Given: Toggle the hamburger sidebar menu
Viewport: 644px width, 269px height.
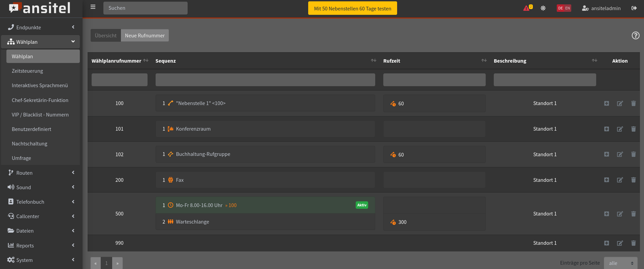Looking at the screenshot, I should [x=93, y=7].
